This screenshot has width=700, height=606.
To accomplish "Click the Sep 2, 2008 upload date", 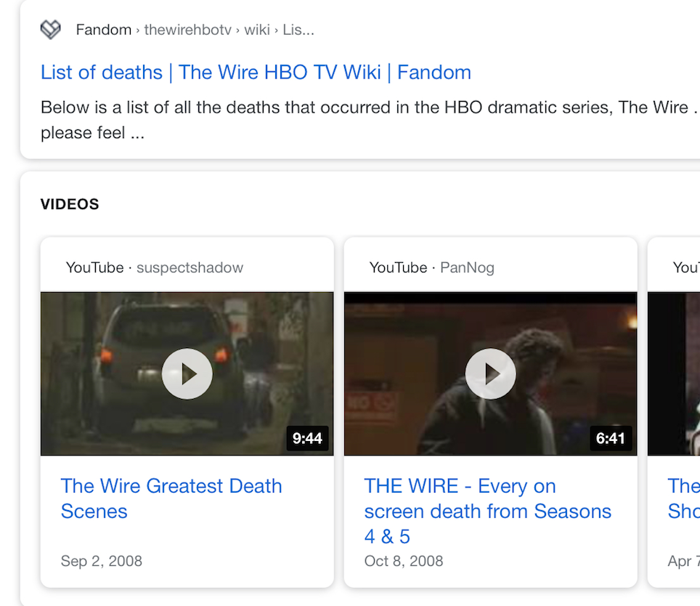I will tap(102, 561).
